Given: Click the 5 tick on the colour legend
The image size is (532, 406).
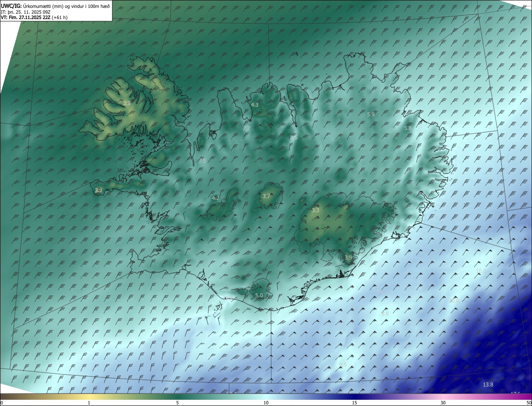Looking at the screenshot, I should click(x=177, y=403).
